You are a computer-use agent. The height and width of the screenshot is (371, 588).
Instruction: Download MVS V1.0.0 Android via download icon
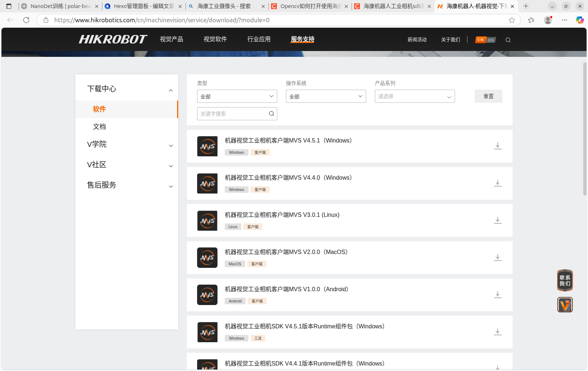tap(498, 294)
